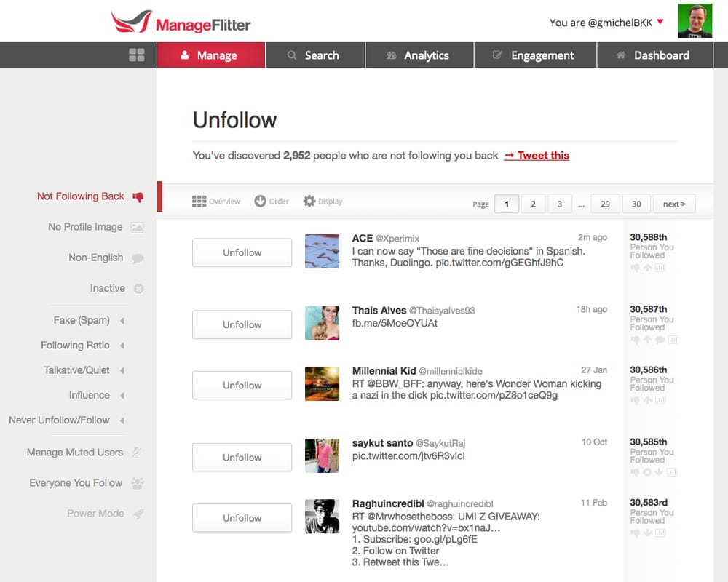
Task: Click Thais Alves profile thumbnail
Action: coord(323,323)
